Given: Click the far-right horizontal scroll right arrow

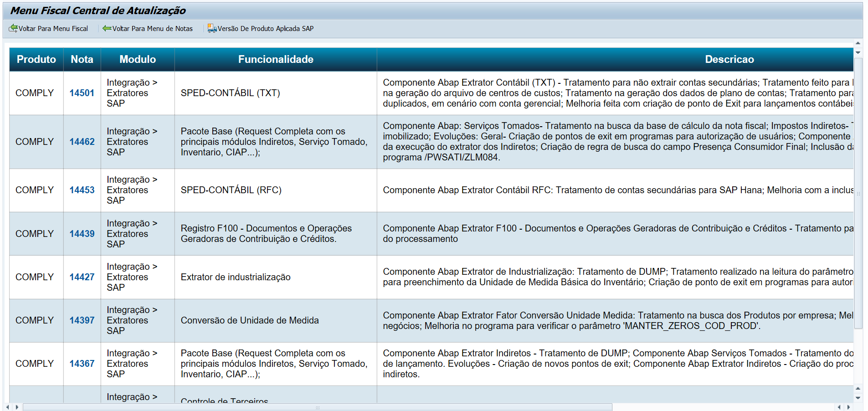Looking at the screenshot, I should [x=848, y=407].
